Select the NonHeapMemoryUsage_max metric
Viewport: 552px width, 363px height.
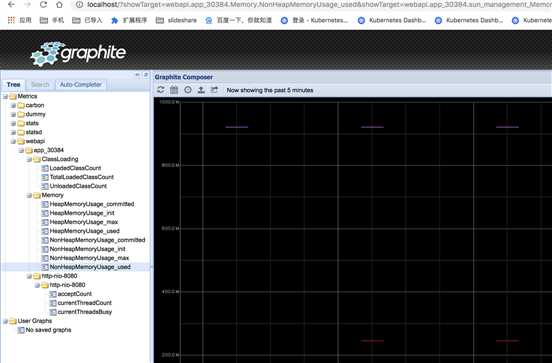(x=89, y=258)
